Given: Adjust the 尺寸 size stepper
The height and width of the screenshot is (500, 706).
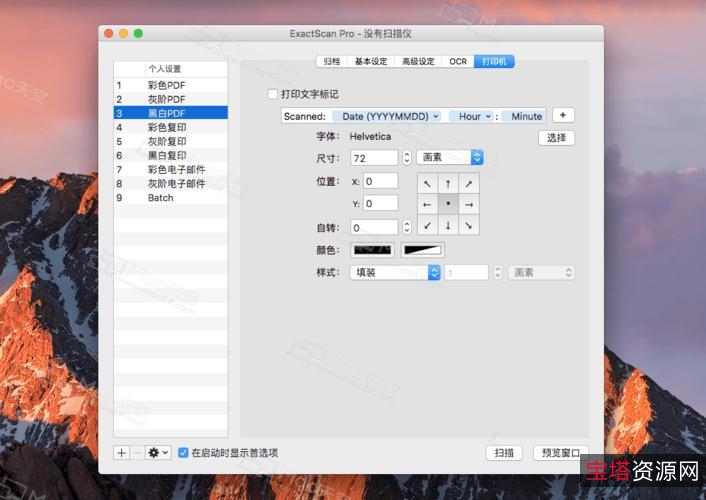Looking at the screenshot, I should 407,158.
